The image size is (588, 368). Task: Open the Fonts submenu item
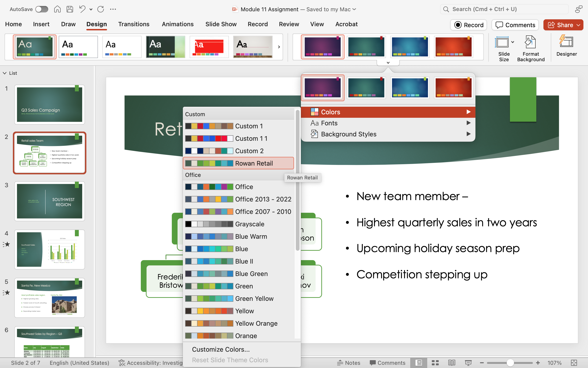click(x=388, y=123)
